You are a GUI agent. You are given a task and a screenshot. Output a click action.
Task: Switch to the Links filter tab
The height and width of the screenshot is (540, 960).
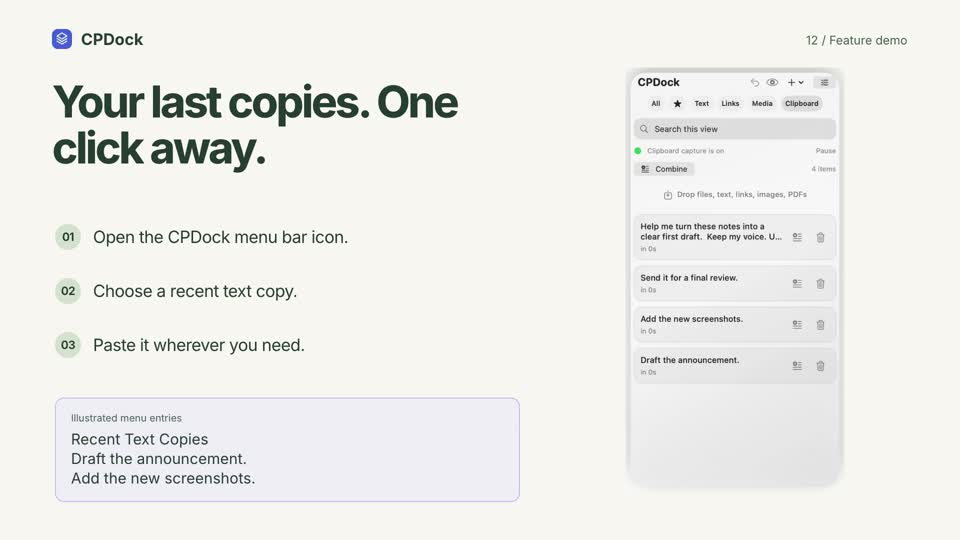(x=730, y=103)
